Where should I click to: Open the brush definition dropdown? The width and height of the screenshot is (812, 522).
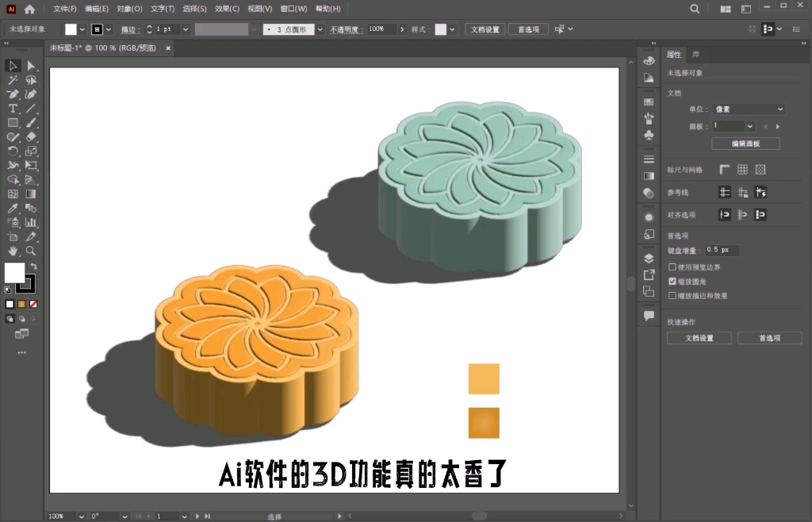[320, 29]
